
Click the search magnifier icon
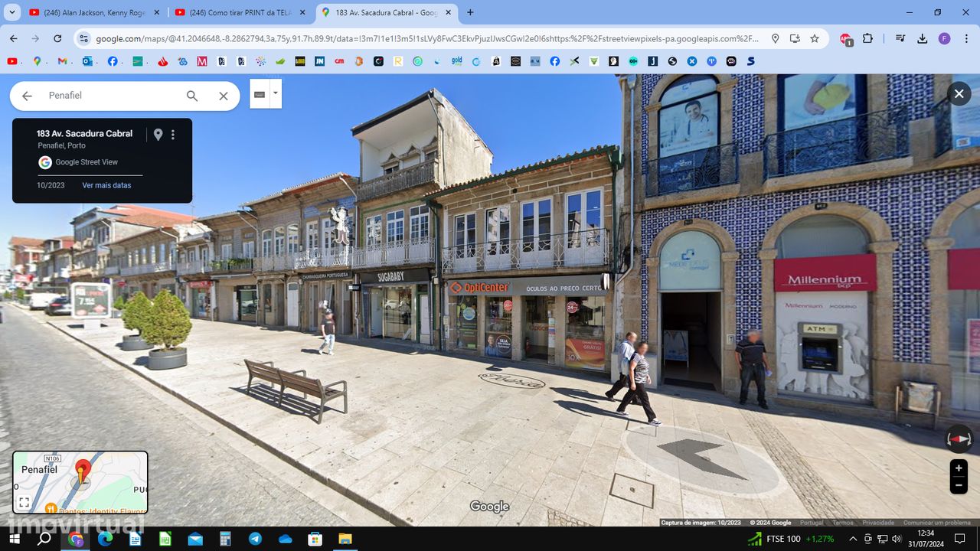tap(192, 96)
